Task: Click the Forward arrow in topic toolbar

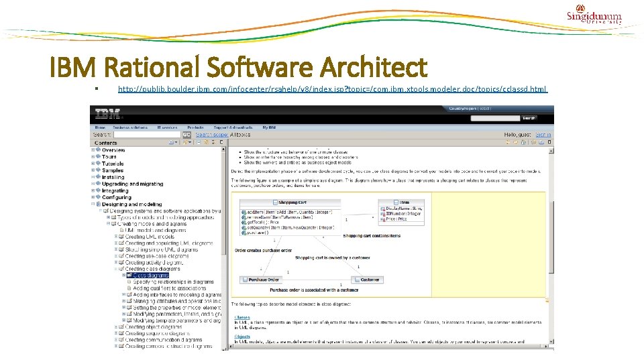Action: [x=515, y=142]
